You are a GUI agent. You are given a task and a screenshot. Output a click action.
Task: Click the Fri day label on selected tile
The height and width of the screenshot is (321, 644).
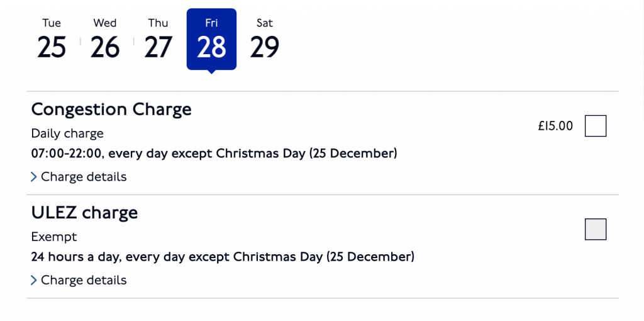pyautogui.click(x=211, y=23)
